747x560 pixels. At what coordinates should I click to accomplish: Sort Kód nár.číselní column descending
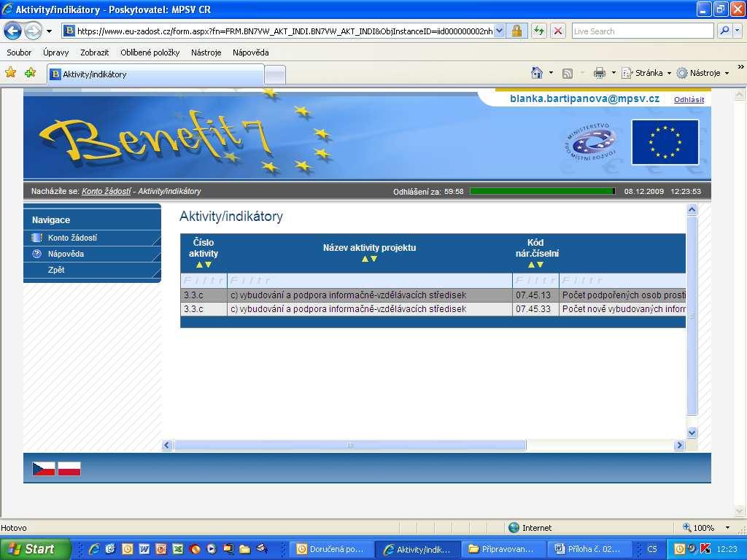(540, 265)
